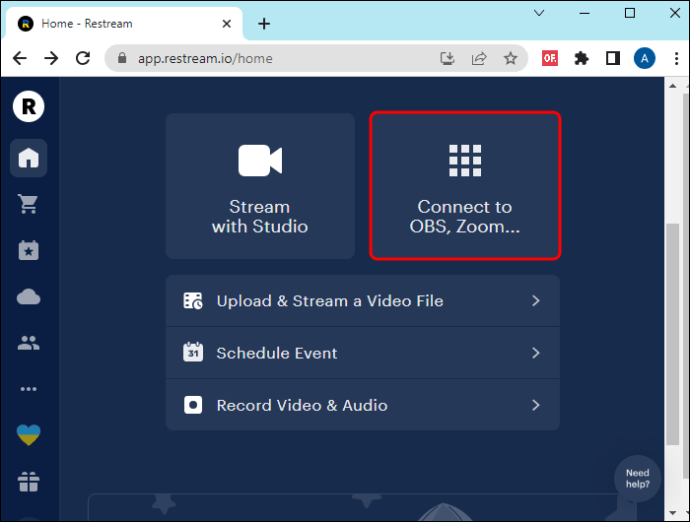Viewport: 690px width, 522px height.
Task: Expand the more options dots in the sidebar
Action: tap(29, 389)
